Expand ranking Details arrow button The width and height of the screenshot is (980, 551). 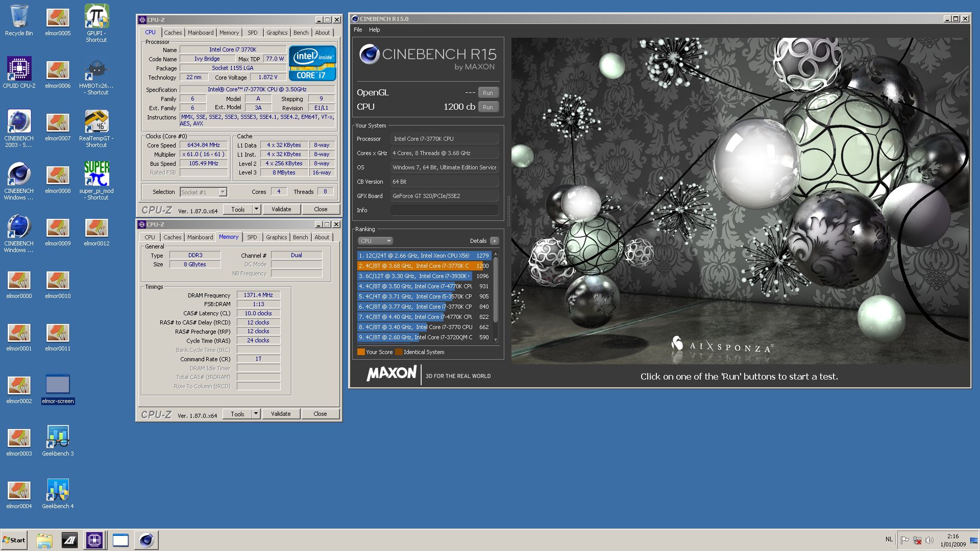coord(494,241)
